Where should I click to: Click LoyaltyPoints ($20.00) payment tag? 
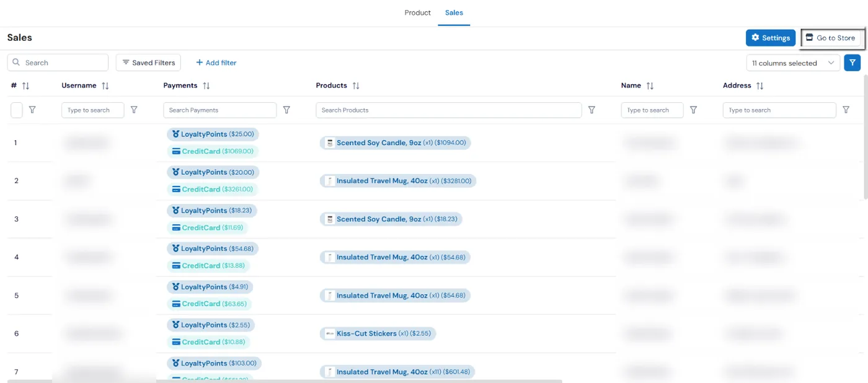click(213, 172)
